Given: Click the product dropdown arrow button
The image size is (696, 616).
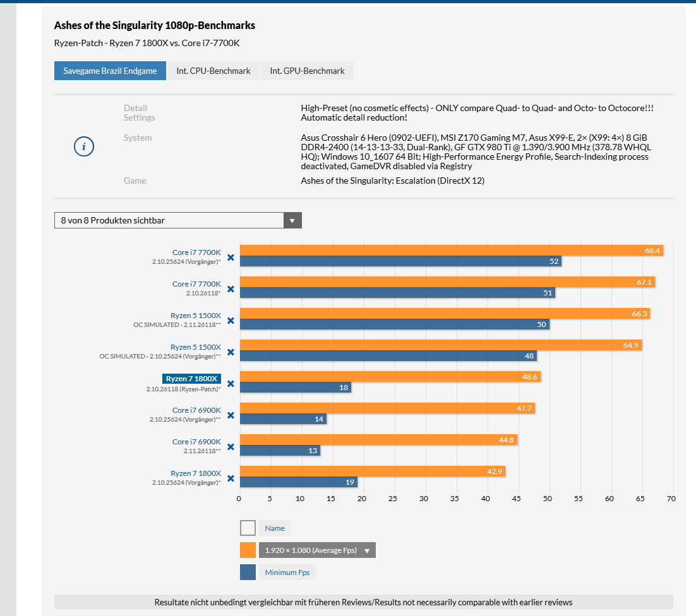Looking at the screenshot, I should pos(292,220).
